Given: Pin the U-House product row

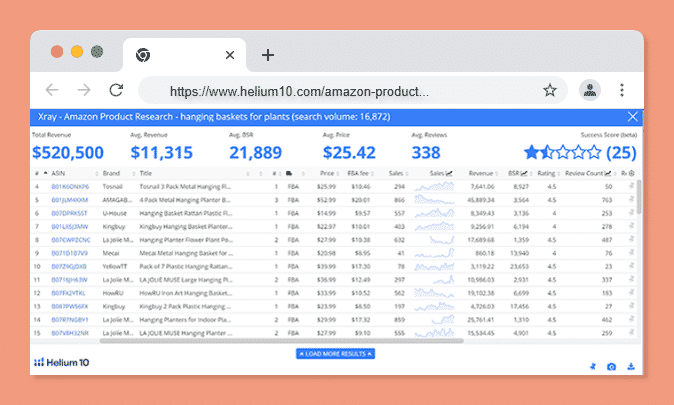Looking at the screenshot, I should (x=631, y=213).
